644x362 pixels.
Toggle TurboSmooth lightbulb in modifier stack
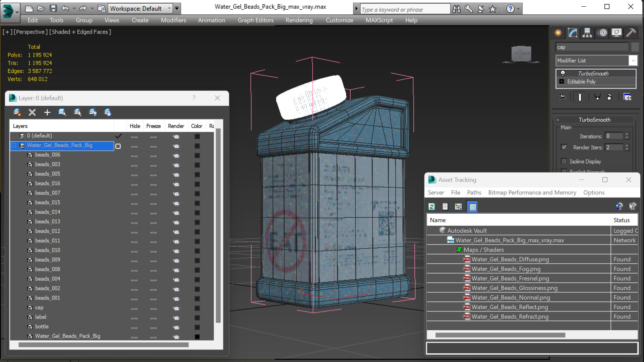[563, 73]
